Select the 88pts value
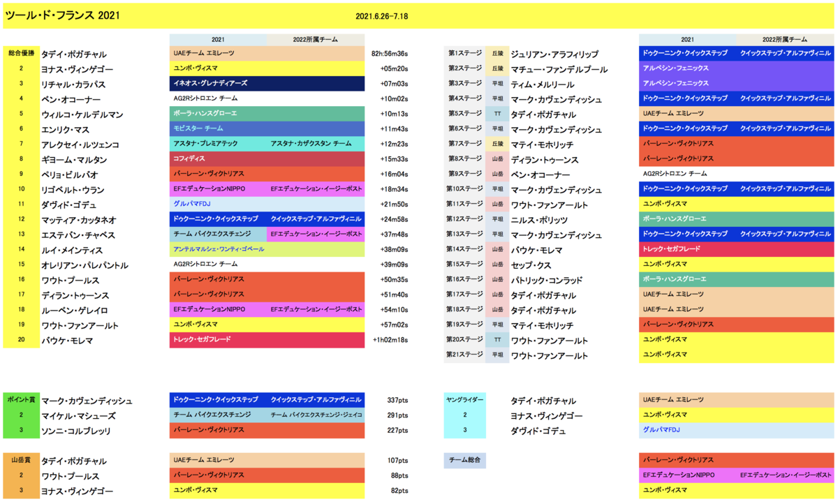The image size is (838, 504). (399, 476)
